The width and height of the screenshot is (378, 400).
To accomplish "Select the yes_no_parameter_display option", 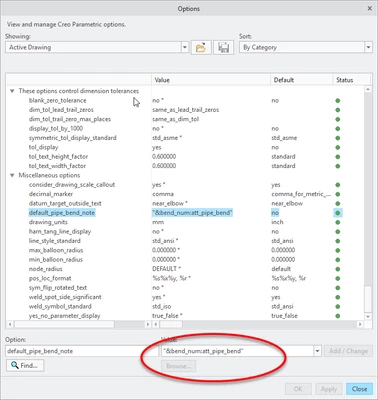I will (64, 315).
